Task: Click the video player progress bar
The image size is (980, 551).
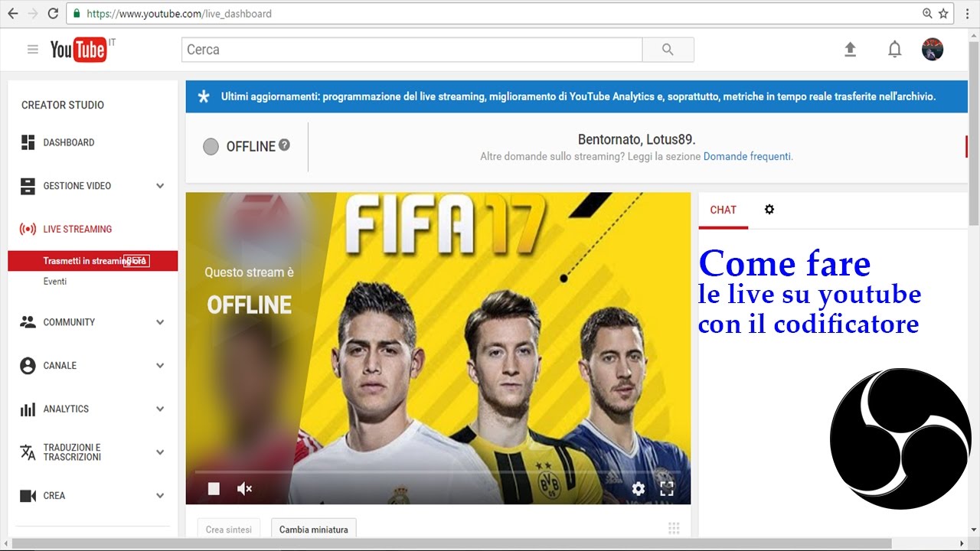Action: 438,471
